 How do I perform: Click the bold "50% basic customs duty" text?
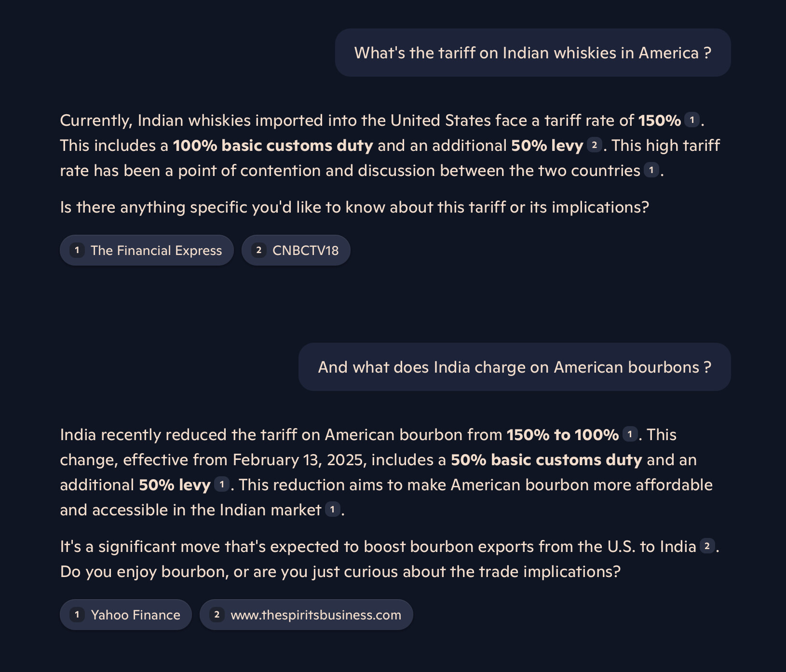(x=546, y=460)
